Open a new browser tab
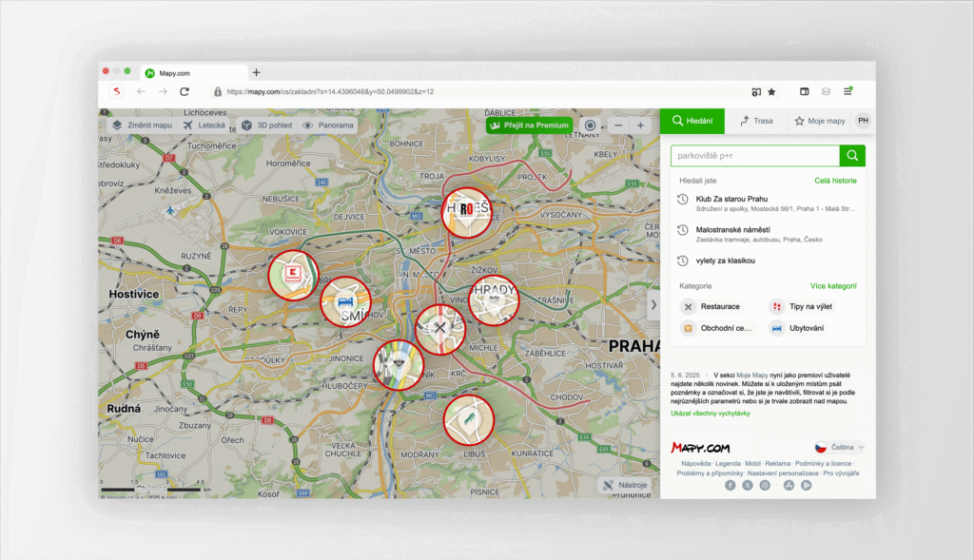Image resolution: width=974 pixels, height=560 pixels. (256, 72)
